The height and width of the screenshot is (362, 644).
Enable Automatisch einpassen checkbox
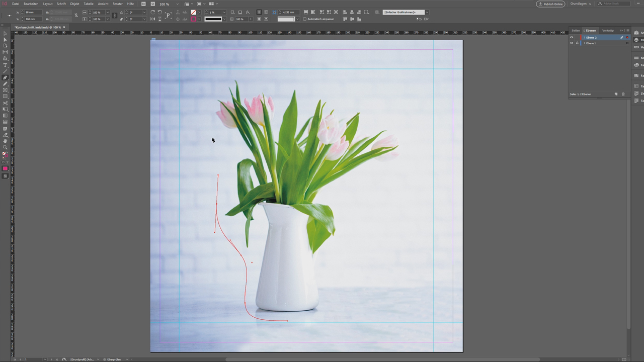tap(305, 19)
